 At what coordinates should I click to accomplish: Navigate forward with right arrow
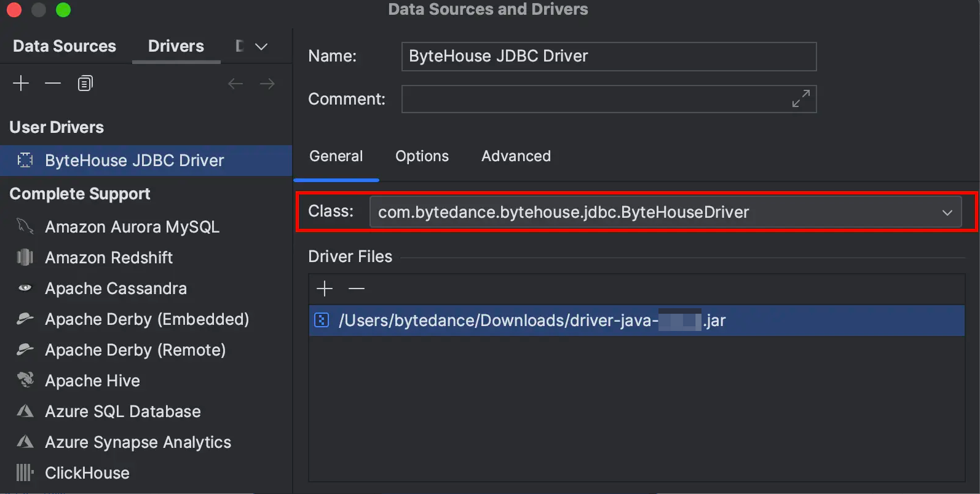(267, 83)
